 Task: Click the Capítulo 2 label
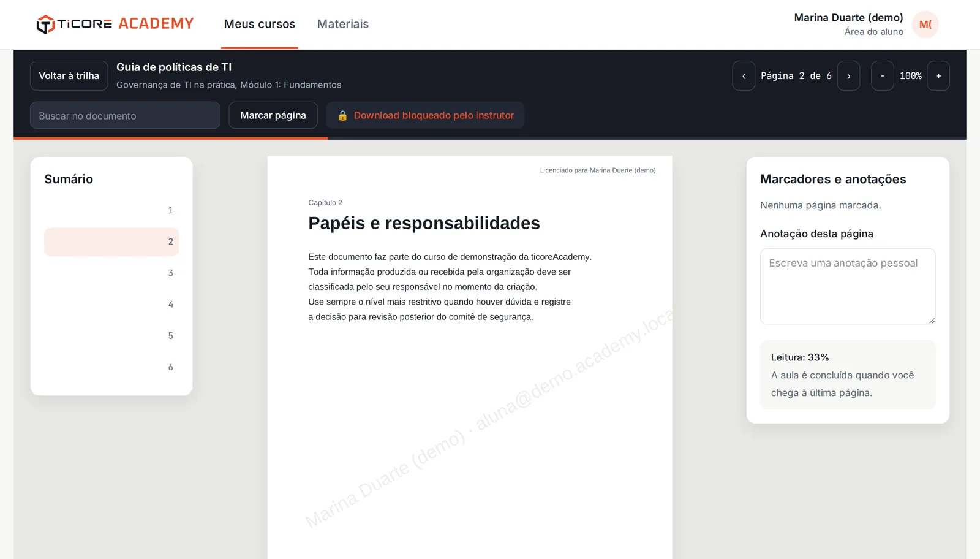325,203
